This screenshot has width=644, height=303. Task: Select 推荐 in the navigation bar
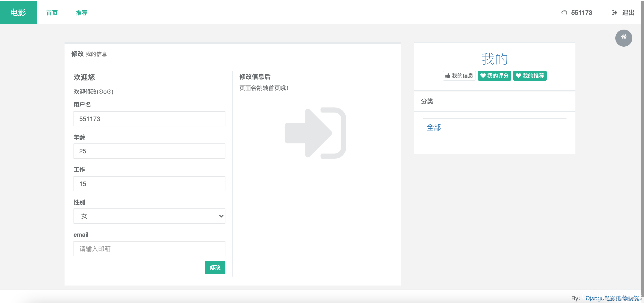pyautogui.click(x=82, y=13)
